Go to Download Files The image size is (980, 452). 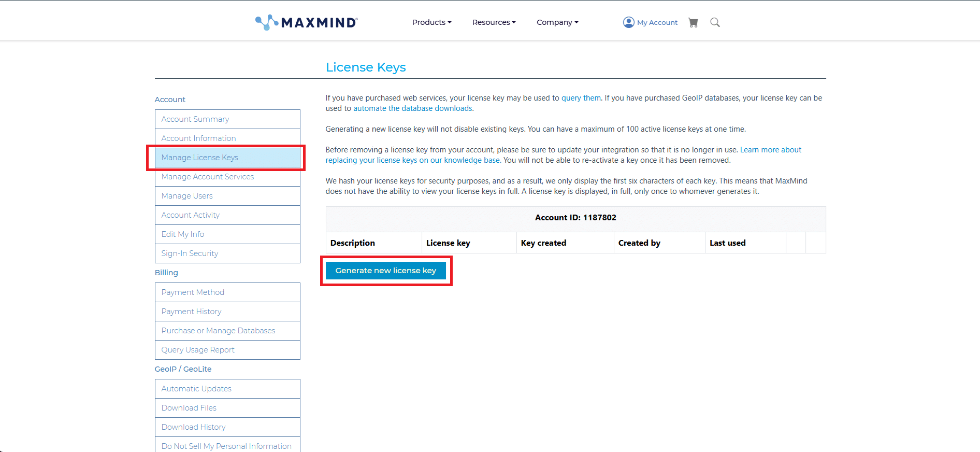point(227,408)
